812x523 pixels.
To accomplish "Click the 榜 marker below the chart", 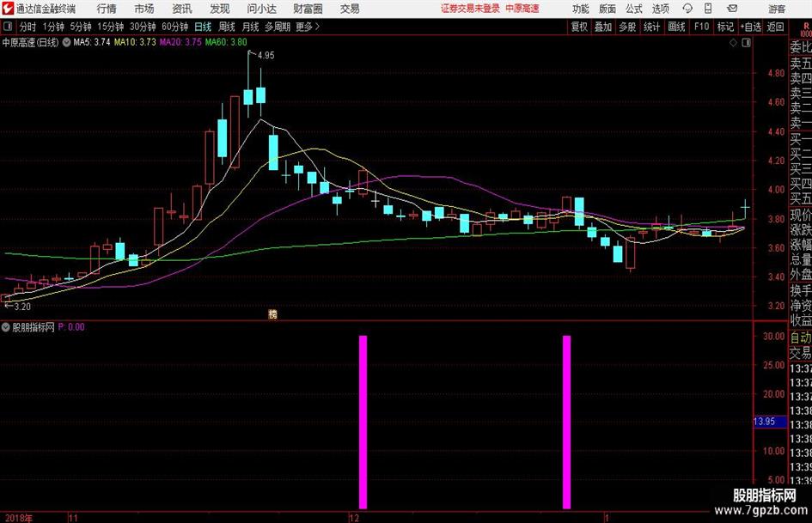I will (x=273, y=314).
